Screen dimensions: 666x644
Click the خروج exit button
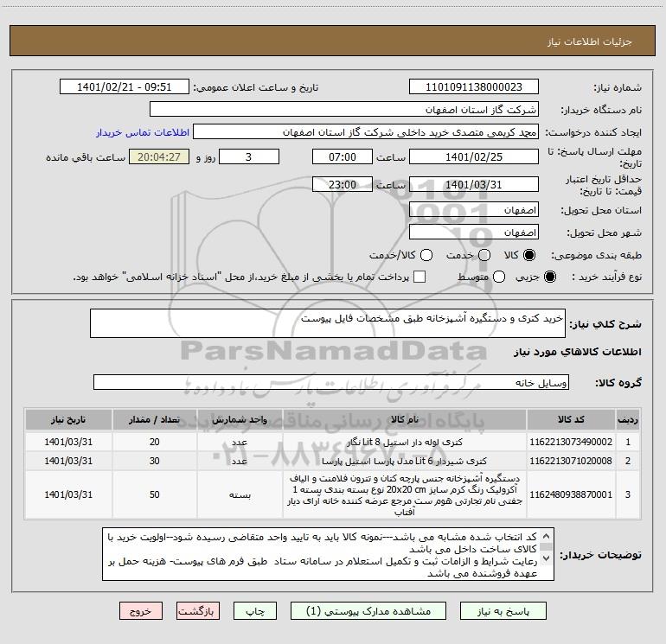pos(141,611)
